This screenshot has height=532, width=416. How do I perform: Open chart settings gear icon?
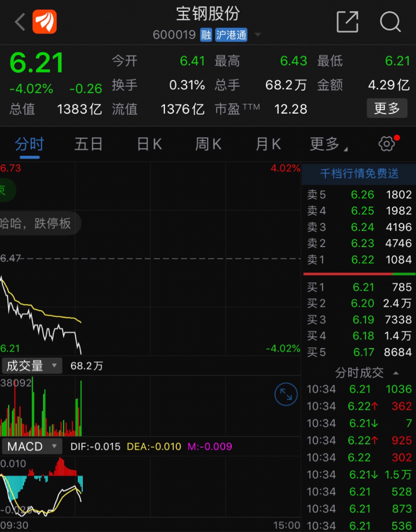tap(387, 144)
